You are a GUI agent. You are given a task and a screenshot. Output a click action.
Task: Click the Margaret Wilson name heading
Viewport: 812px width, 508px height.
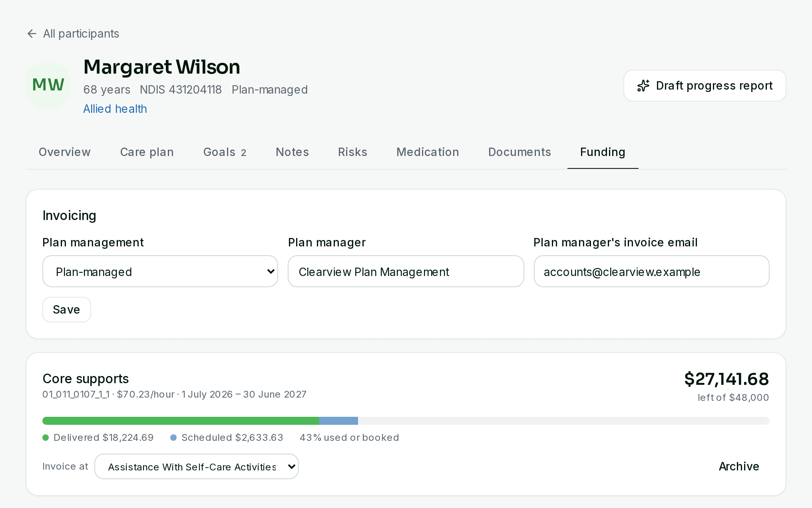[x=162, y=67]
